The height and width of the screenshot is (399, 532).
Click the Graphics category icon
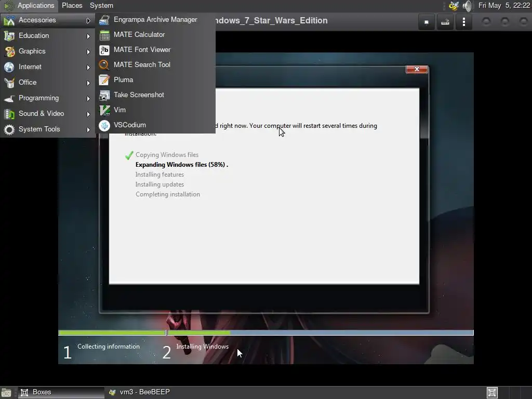point(9,51)
